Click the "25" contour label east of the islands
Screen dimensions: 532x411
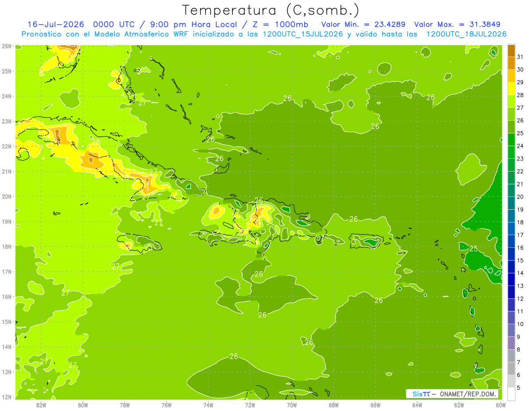(473, 249)
